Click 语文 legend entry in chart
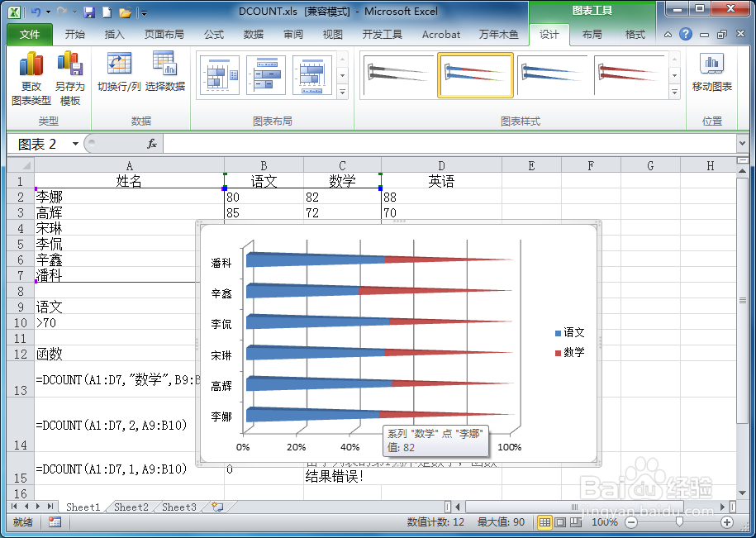This screenshot has width=756, height=538. pos(569,332)
